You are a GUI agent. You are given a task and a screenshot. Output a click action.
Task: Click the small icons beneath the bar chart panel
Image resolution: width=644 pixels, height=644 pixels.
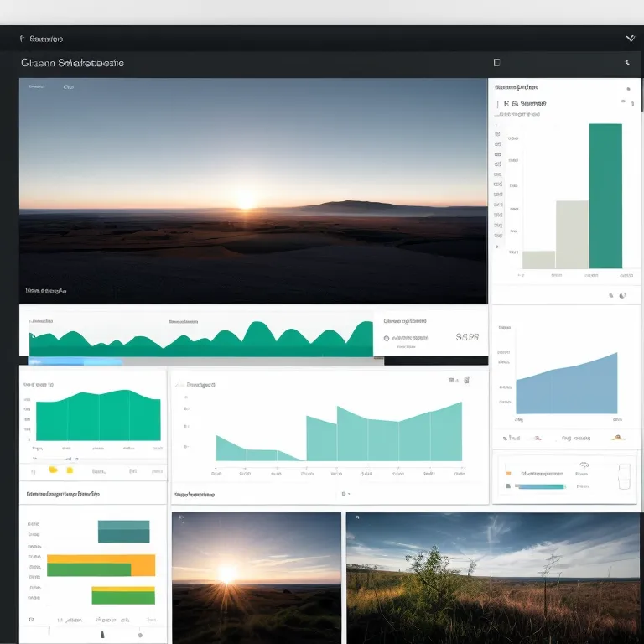point(616,295)
